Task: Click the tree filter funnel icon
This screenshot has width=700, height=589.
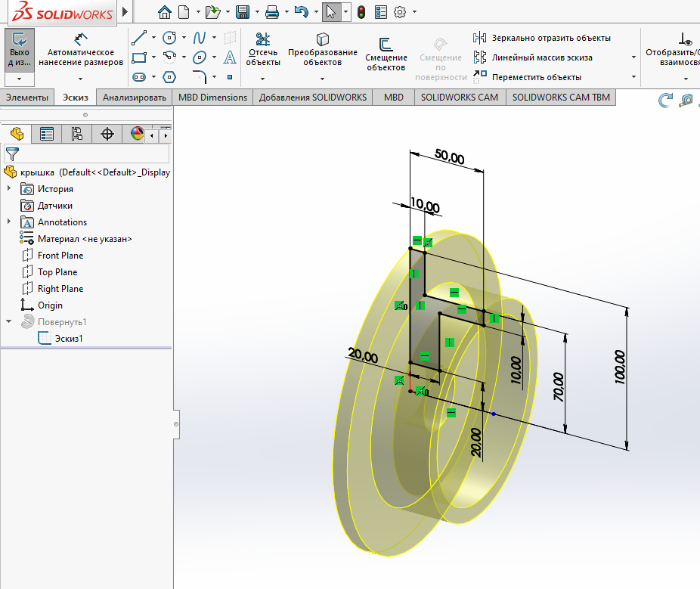Action: (13, 154)
